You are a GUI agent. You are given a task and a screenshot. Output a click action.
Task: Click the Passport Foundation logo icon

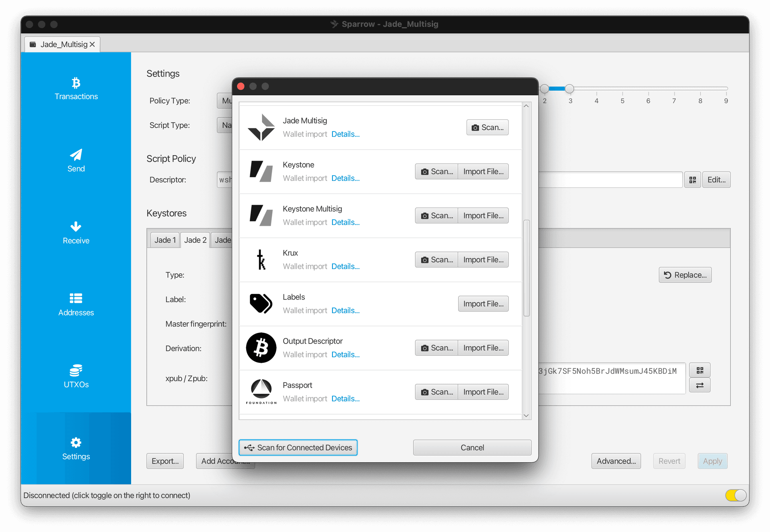coord(261,392)
